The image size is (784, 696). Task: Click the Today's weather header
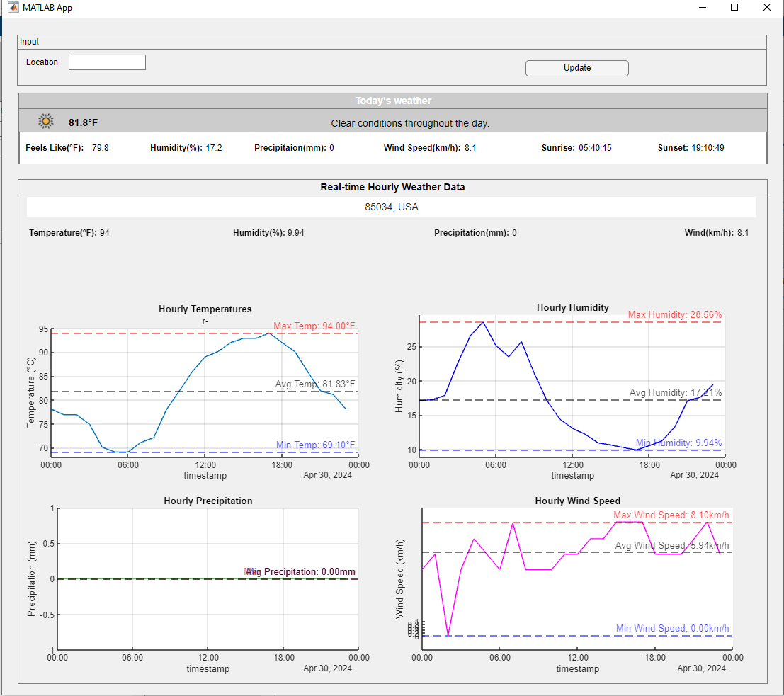(x=393, y=101)
